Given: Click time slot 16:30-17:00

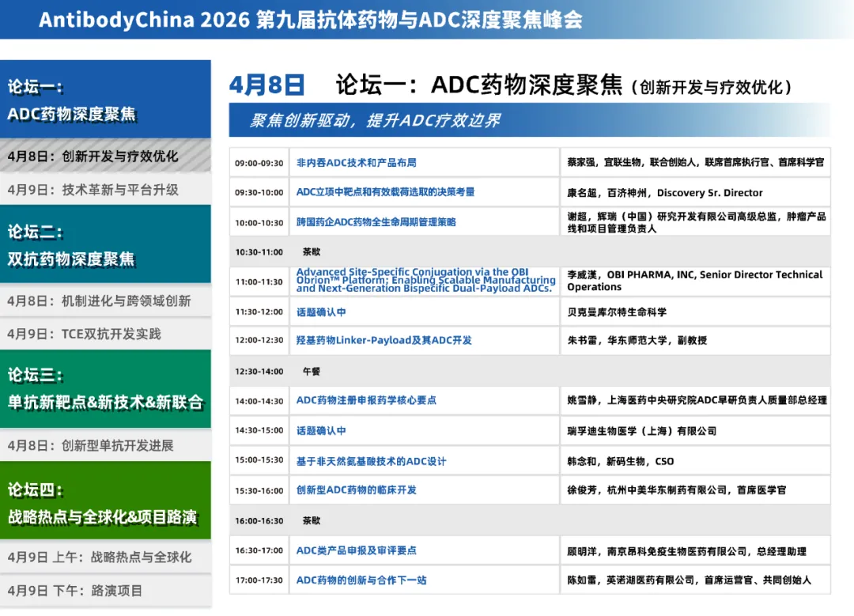Looking at the screenshot, I should click(x=259, y=550).
